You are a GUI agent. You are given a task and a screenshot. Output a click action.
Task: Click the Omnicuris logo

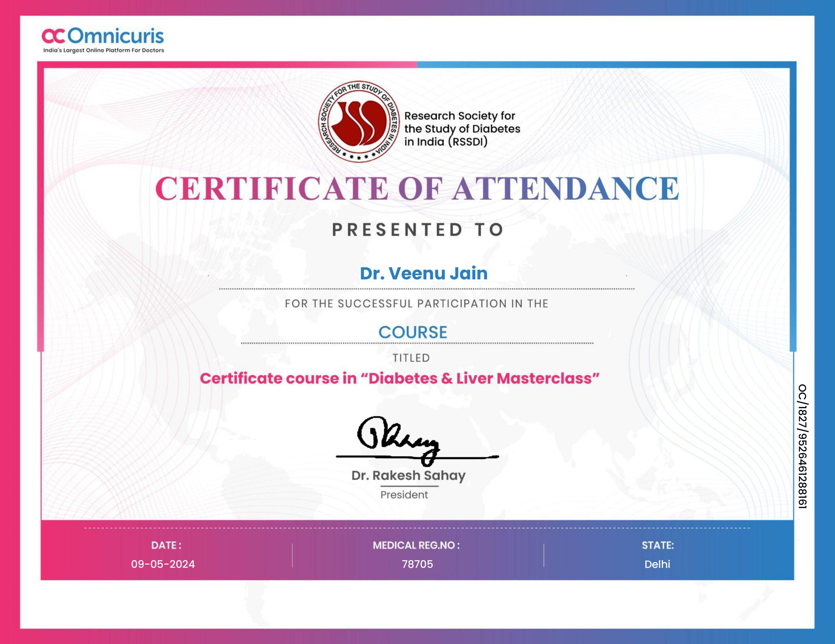102,36
